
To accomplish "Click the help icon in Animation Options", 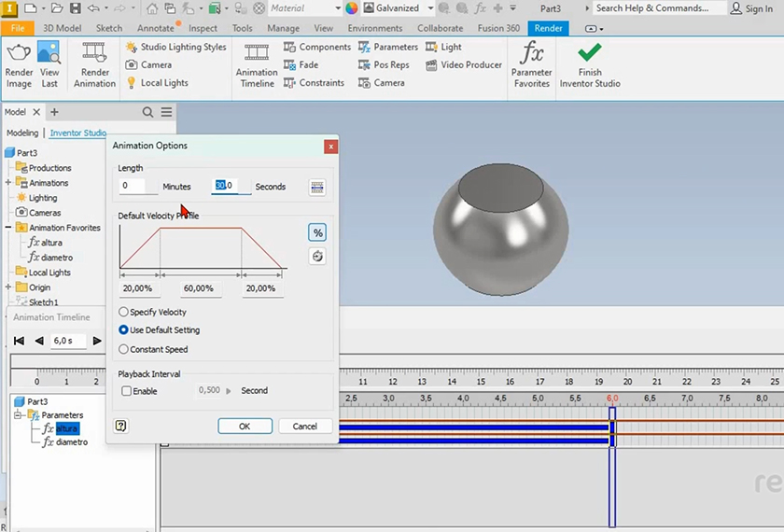I will [121, 426].
